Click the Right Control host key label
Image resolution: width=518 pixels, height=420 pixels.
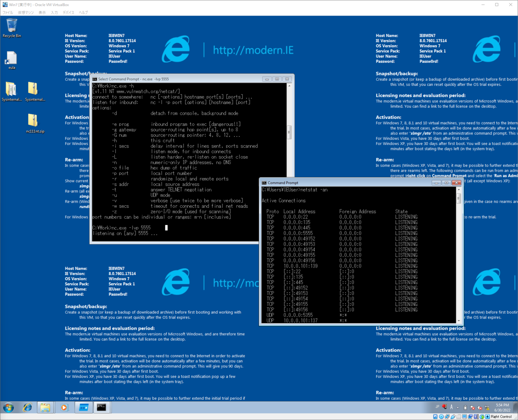point(501,417)
